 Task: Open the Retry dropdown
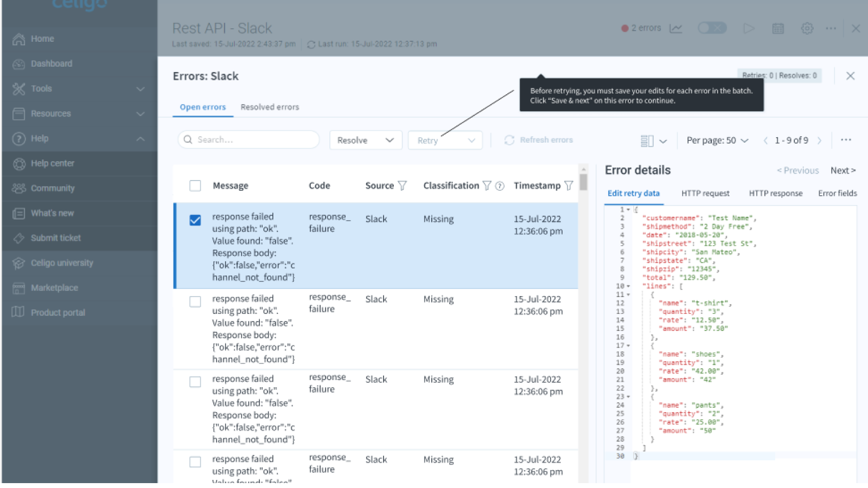(445, 140)
